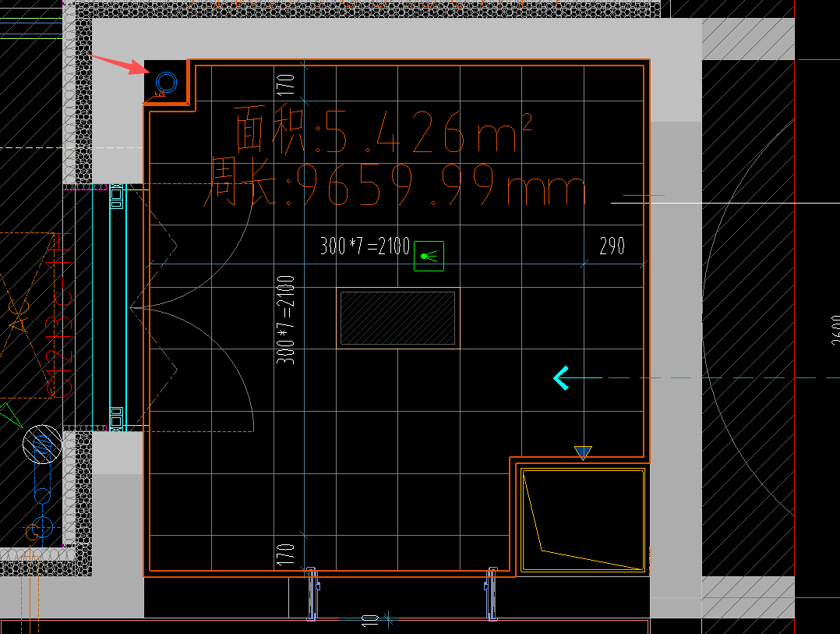Click the perimeter text 周长:9659.99mm
Screen dimensions: 840x634
click(x=395, y=185)
